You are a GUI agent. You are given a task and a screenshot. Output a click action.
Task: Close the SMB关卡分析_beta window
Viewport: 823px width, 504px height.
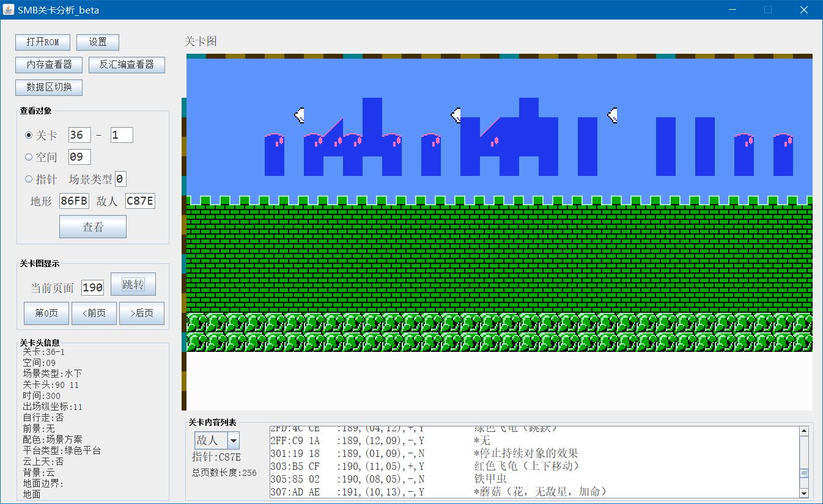pyautogui.click(x=804, y=10)
